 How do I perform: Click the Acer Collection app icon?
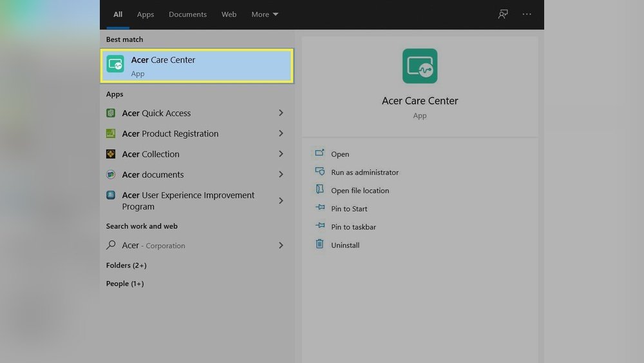[111, 154]
